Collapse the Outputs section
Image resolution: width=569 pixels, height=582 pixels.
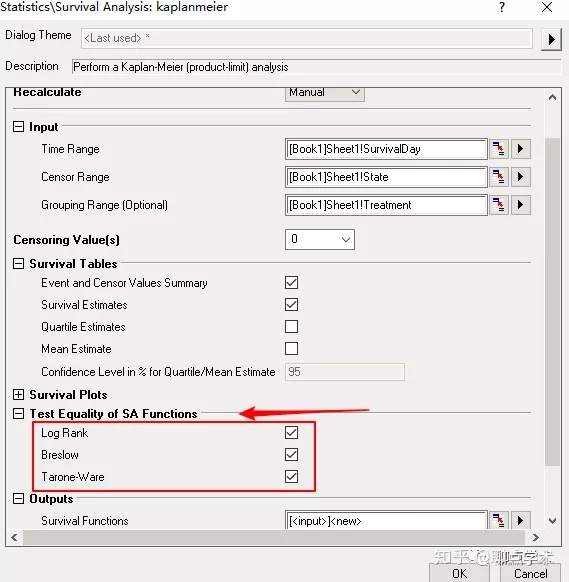[19, 498]
